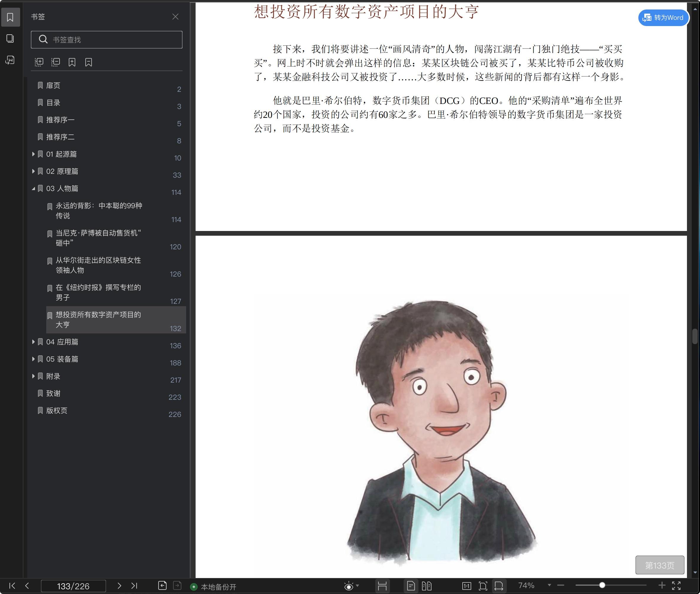Image resolution: width=700 pixels, height=594 pixels.
Task: Click the zoom slider handle
Action: pyautogui.click(x=602, y=585)
